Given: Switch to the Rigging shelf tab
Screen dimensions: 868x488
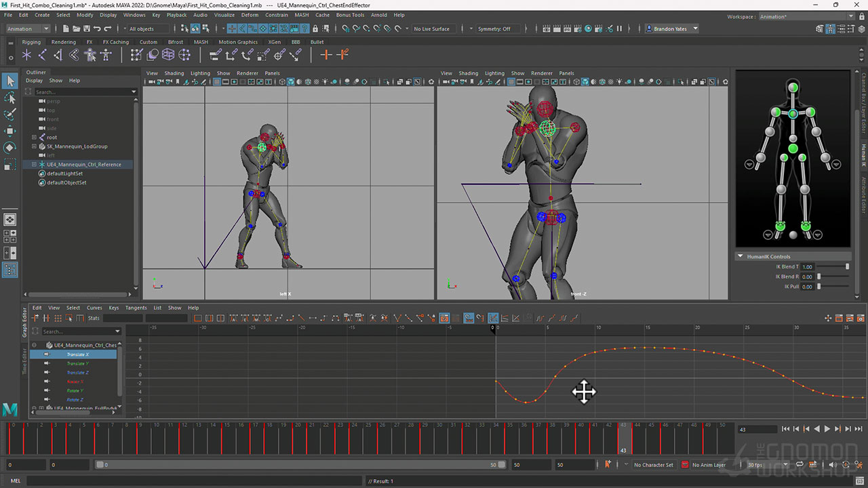Looking at the screenshot, I should [31, 42].
